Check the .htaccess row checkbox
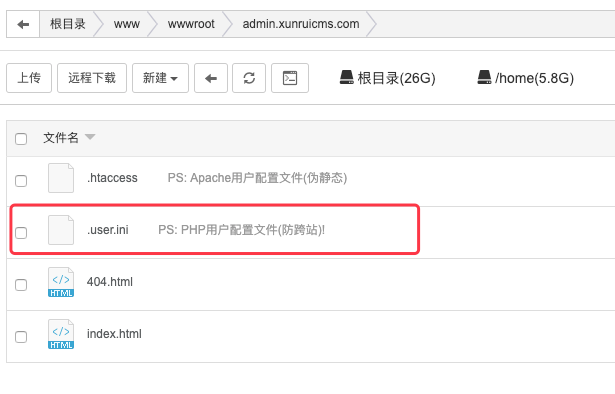Viewport: 615px width, 394px height. pos(21,181)
